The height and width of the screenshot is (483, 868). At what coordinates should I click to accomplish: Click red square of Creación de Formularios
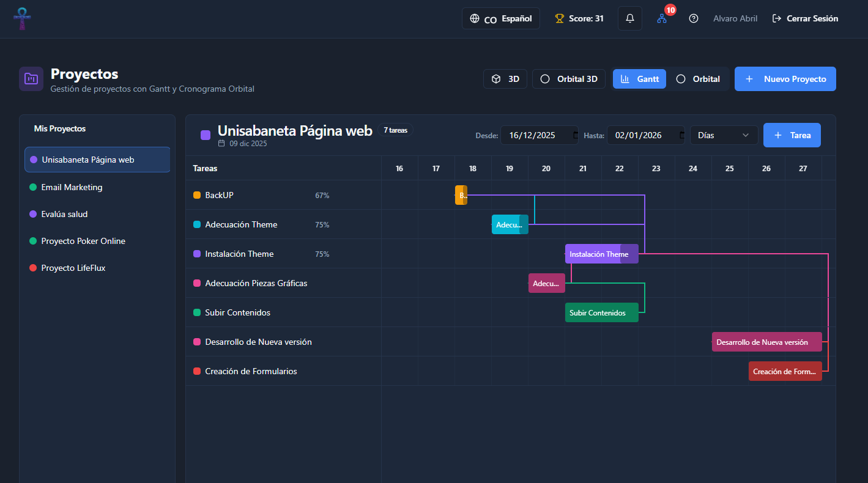(x=197, y=371)
